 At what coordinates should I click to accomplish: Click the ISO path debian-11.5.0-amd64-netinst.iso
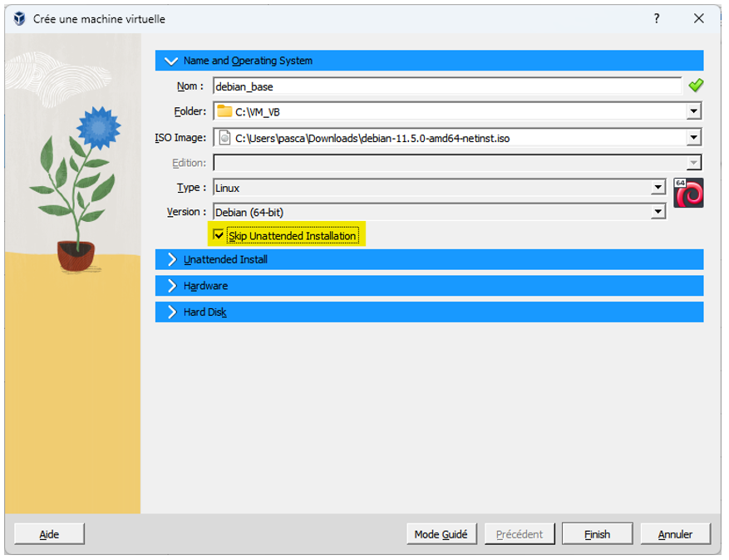click(x=372, y=139)
